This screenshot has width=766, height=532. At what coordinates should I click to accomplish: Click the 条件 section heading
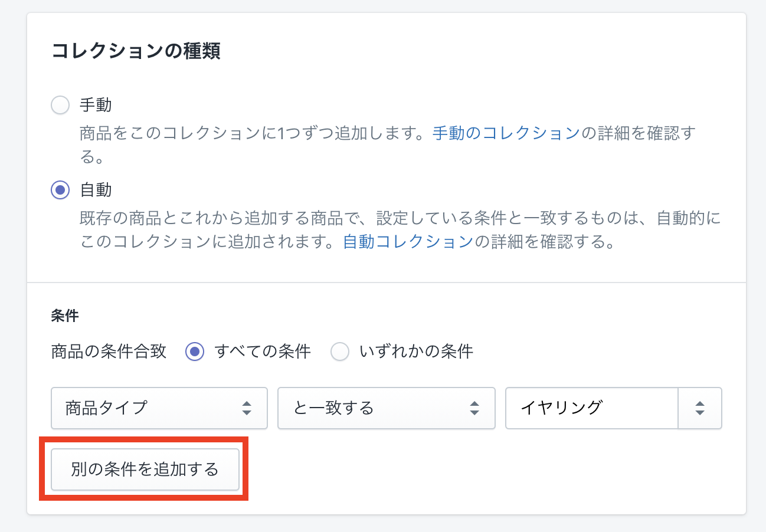click(65, 316)
